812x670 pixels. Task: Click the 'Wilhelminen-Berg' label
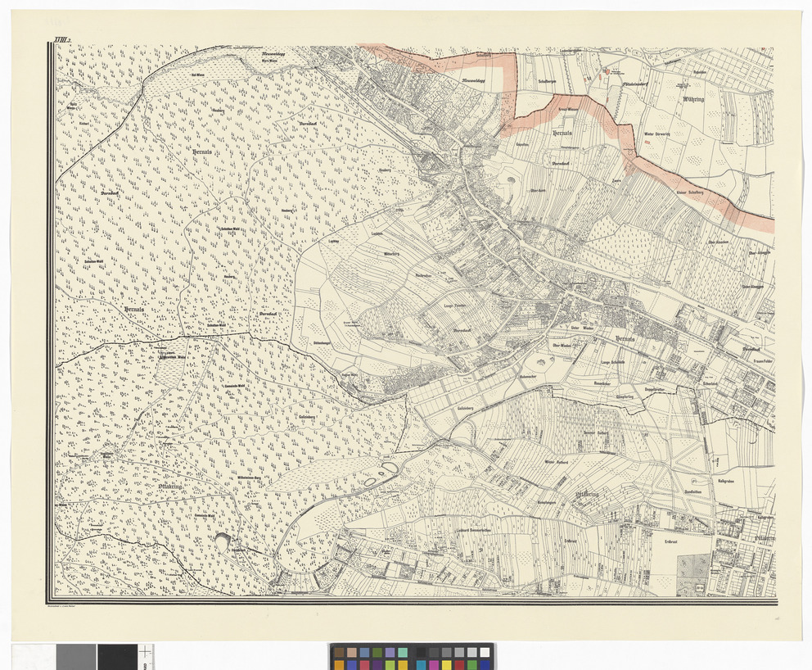coord(249,476)
